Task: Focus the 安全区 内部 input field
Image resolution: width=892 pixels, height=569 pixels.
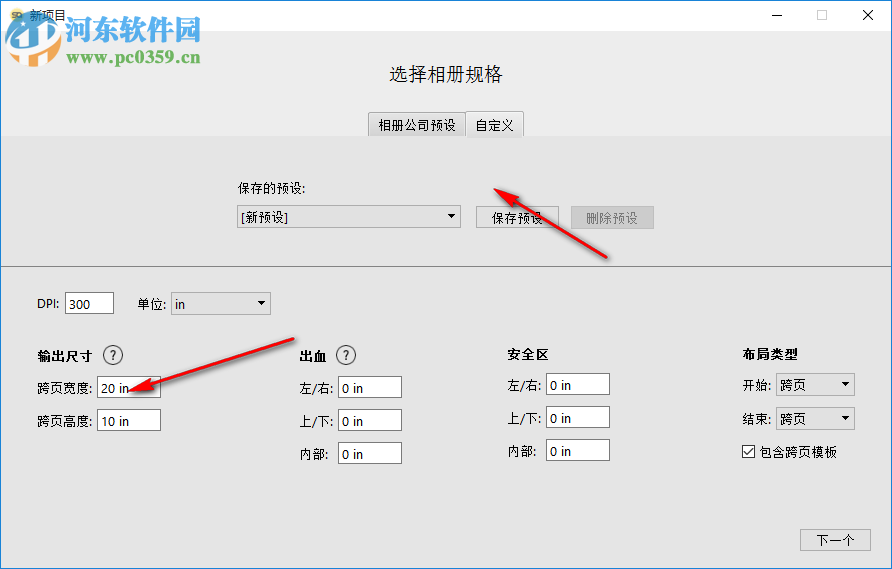Action: pos(578,450)
